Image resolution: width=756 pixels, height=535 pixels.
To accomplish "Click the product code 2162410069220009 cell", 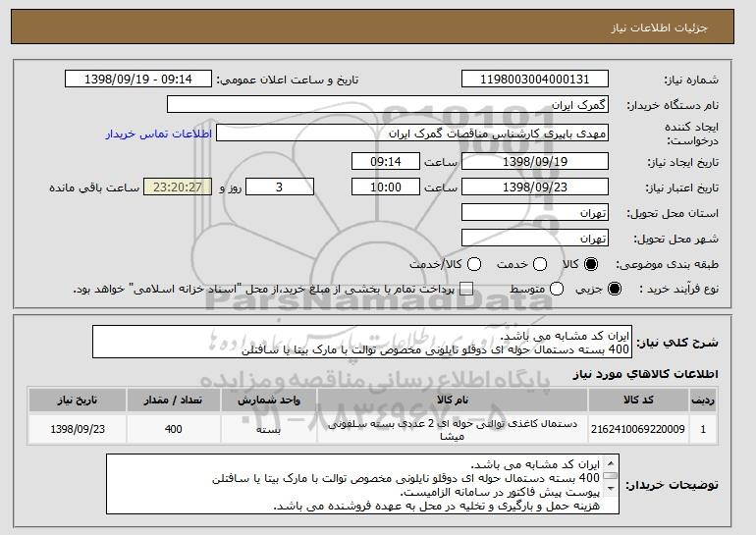I will pyautogui.click(x=638, y=429).
